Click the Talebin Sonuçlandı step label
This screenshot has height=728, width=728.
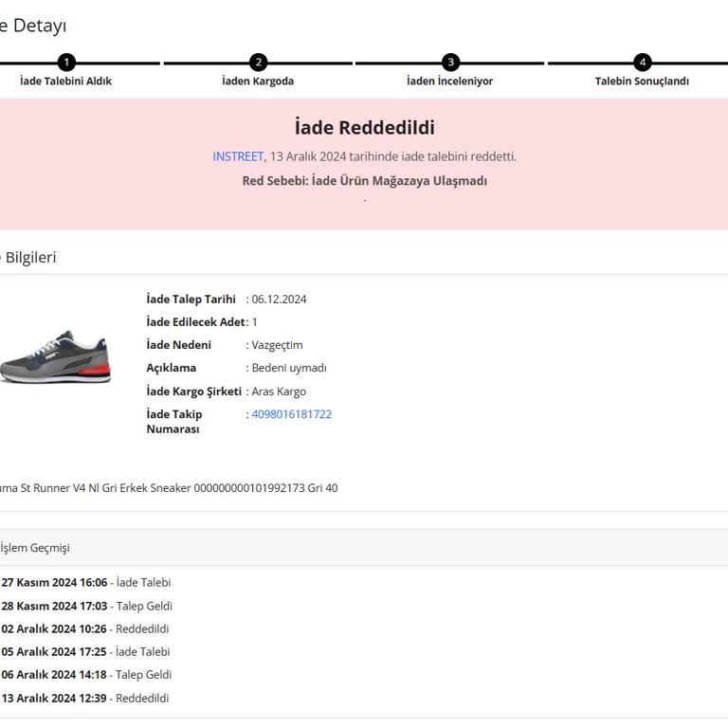pyautogui.click(x=642, y=81)
